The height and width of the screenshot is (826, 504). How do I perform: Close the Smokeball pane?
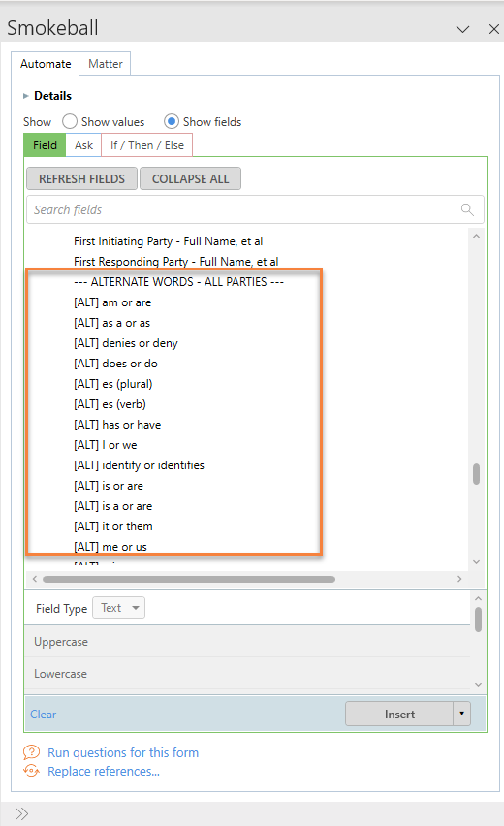click(494, 29)
